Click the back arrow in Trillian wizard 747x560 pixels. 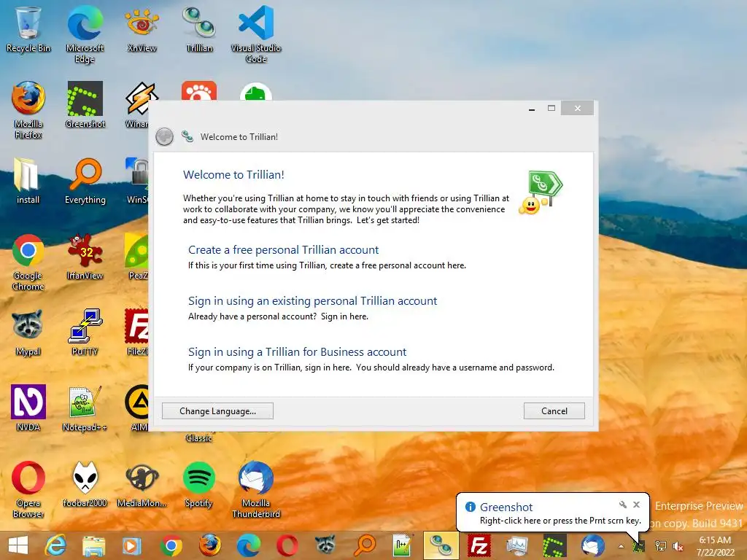click(x=164, y=137)
